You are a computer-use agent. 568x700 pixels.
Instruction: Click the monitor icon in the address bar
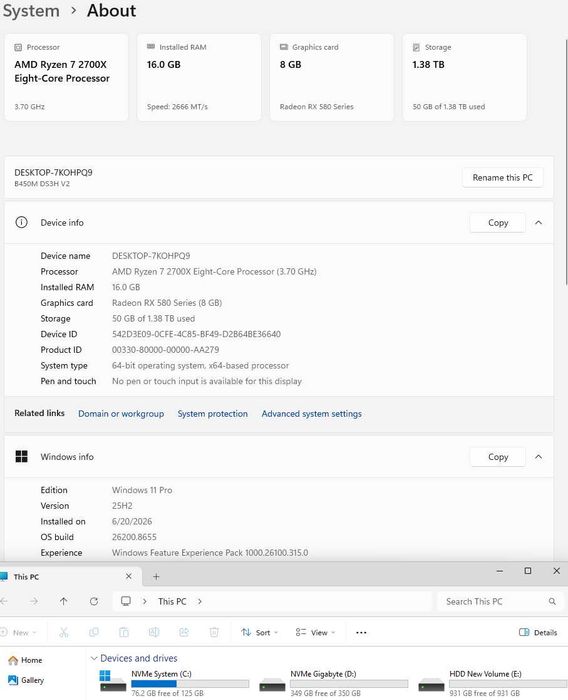pos(126,601)
